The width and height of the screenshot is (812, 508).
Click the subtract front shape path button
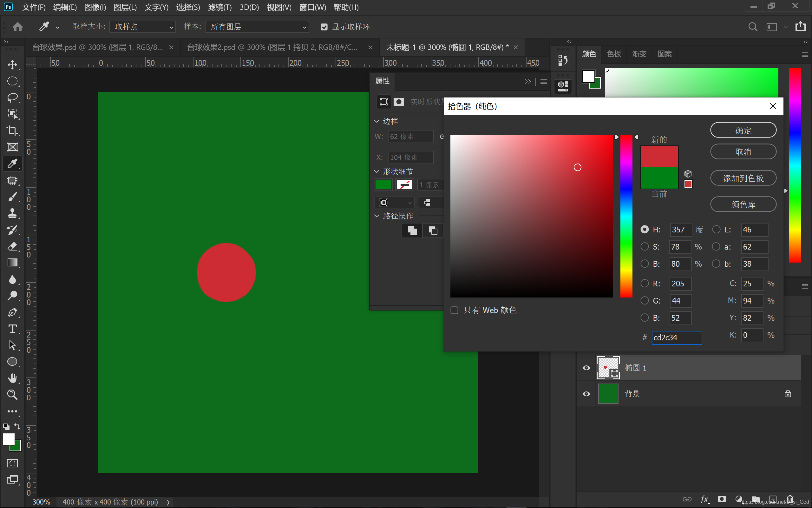[x=433, y=231]
